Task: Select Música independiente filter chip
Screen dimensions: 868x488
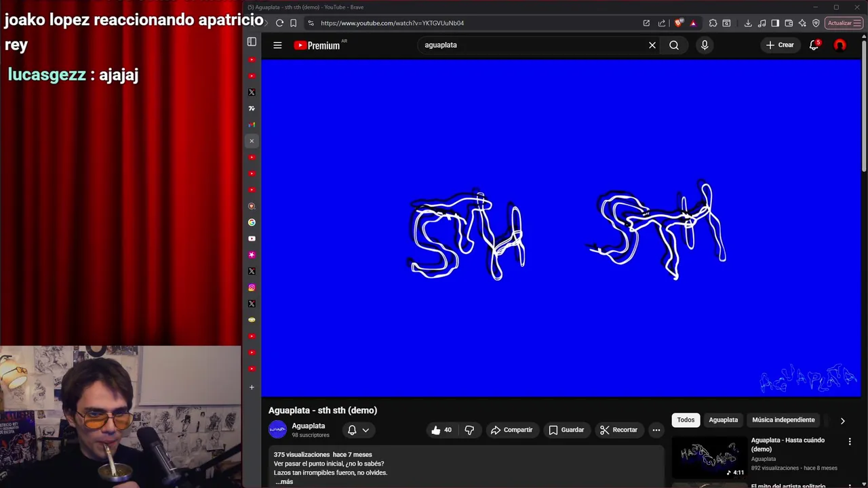Action: [783, 420]
